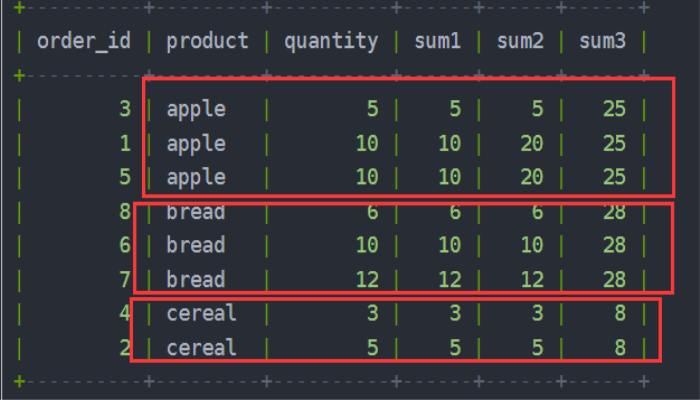Click bread product in order 8 row
700x400 pixels.
196,212
